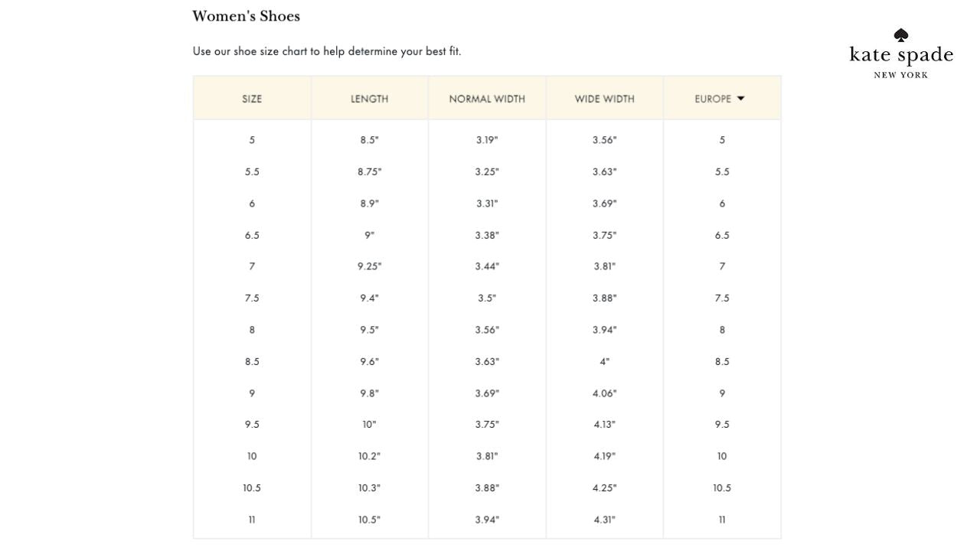Viewport: 980px width, 551px height.
Task: Select the 3.5" normal width cell
Action: pos(487,298)
